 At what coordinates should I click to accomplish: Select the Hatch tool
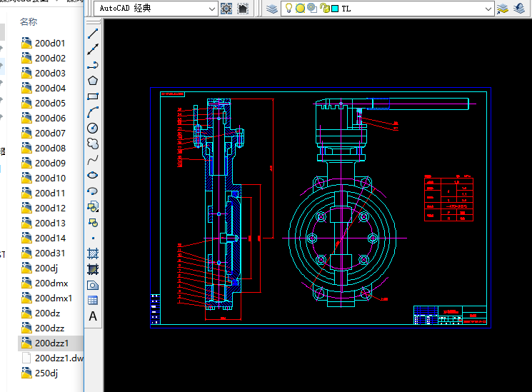pos(92,253)
